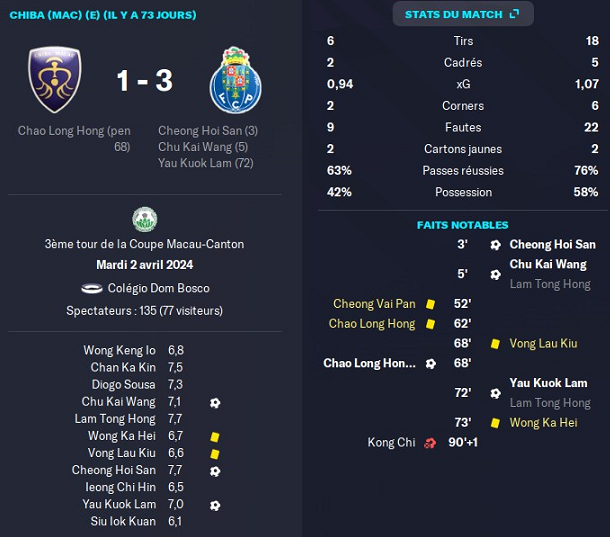Select Wong Keng Io in ratings list

coord(120,350)
